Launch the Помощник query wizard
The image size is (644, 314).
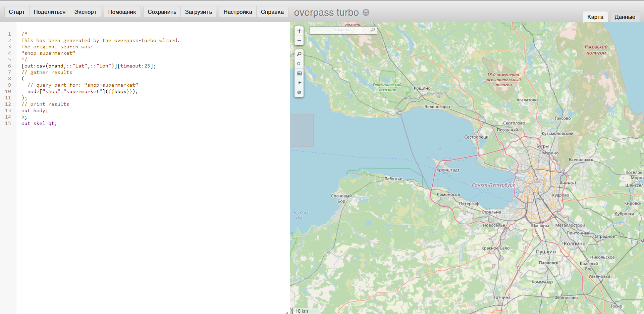[122, 12]
